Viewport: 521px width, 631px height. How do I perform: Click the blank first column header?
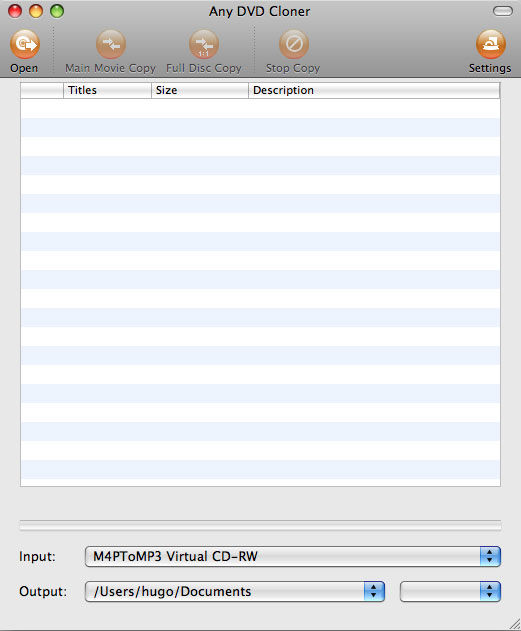42,90
